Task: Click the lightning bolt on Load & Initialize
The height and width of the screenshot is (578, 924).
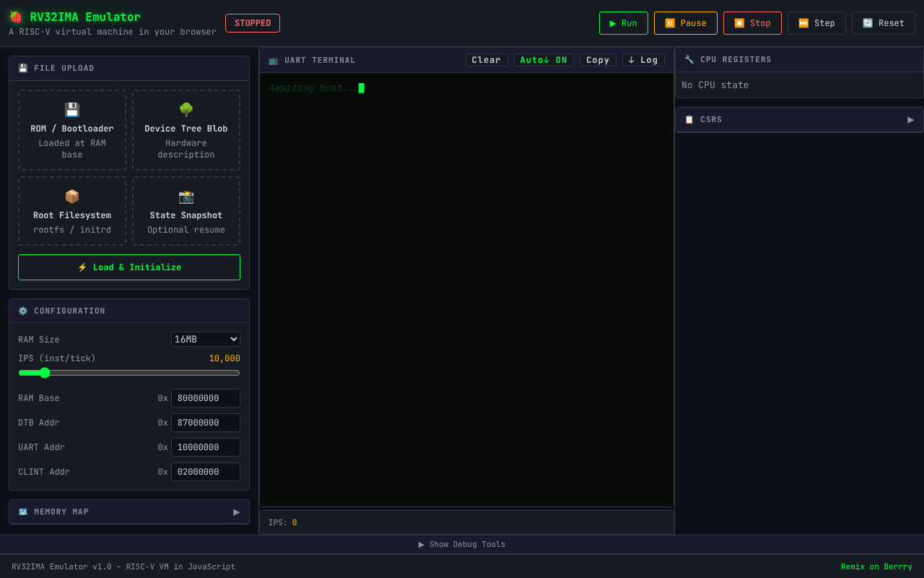Action: coord(82,267)
